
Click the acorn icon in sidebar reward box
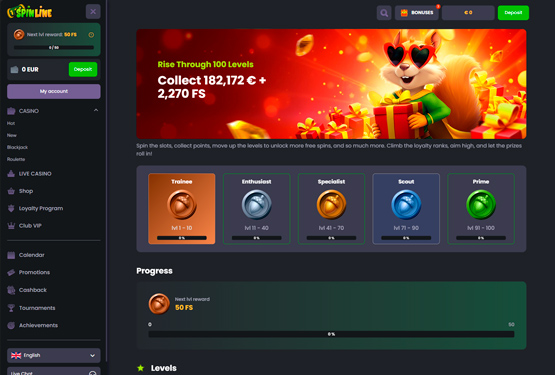(x=19, y=34)
